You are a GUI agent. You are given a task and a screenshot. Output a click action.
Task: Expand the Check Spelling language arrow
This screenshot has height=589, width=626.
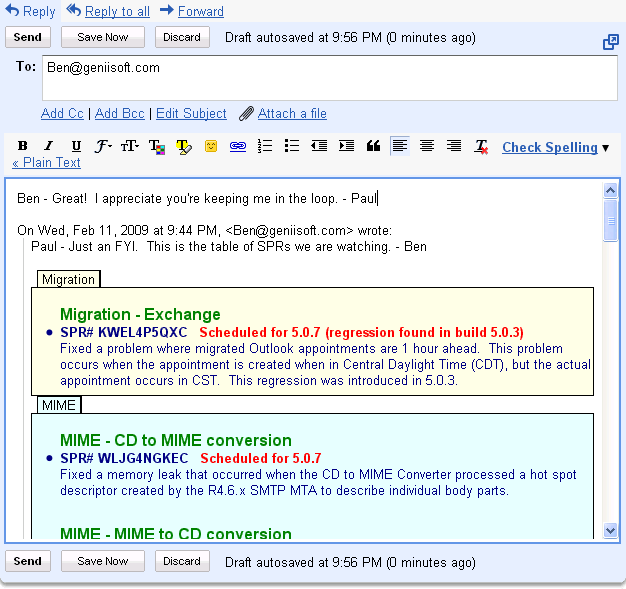pos(606,148)
